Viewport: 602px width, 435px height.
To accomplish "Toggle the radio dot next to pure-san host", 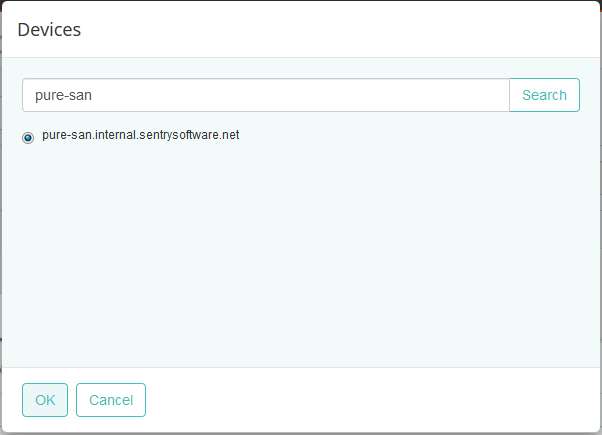I will (28, 137).
